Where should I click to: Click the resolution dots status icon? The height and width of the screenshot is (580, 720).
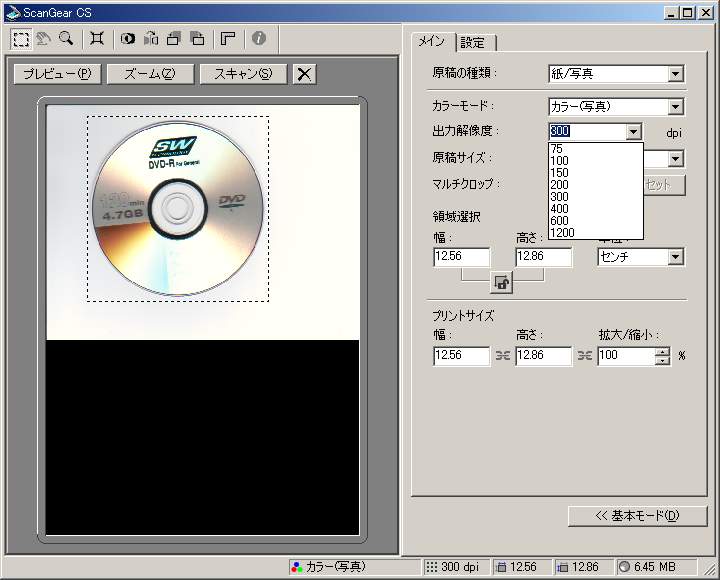click(x=431, y=567)
